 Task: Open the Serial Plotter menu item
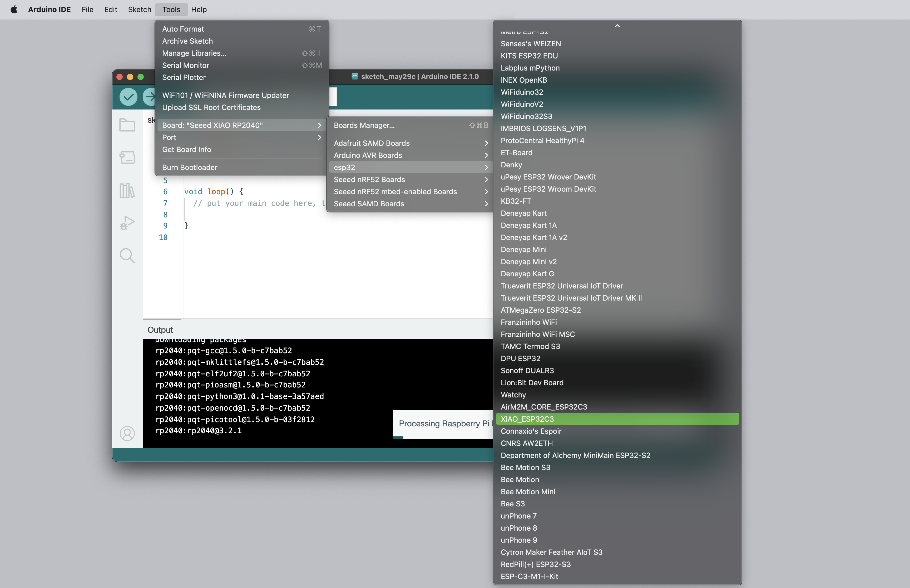241,77
